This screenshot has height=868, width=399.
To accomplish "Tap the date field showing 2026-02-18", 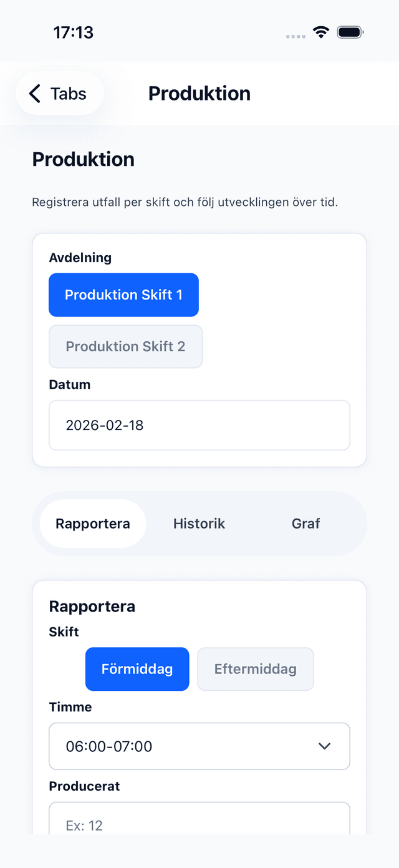I will (199, 425).
